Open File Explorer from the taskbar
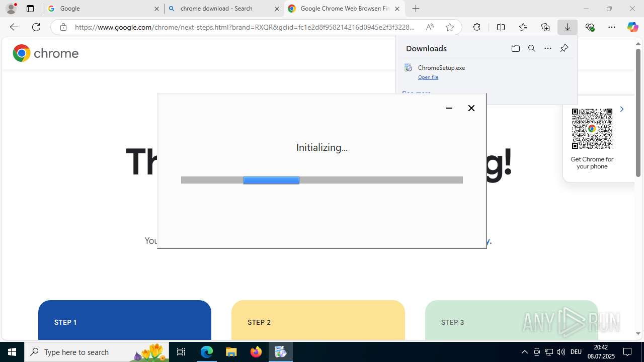Viewport: 644px width, 362px height. click(x=231, y=352)
